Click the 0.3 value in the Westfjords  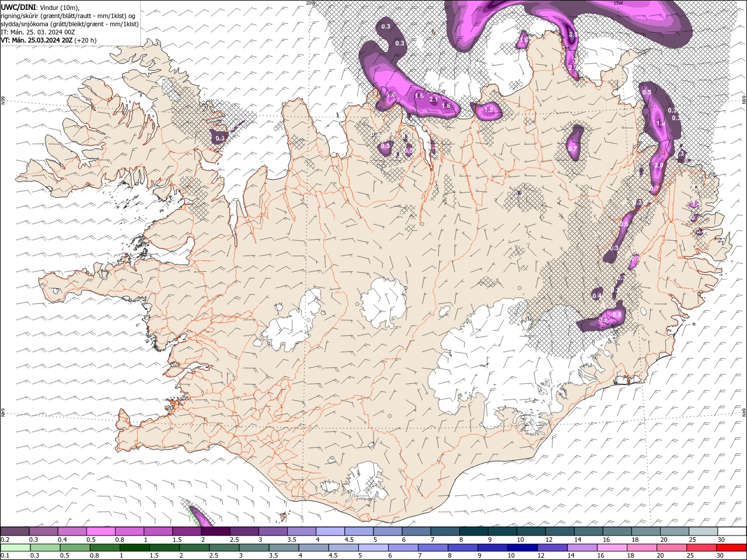219,138
